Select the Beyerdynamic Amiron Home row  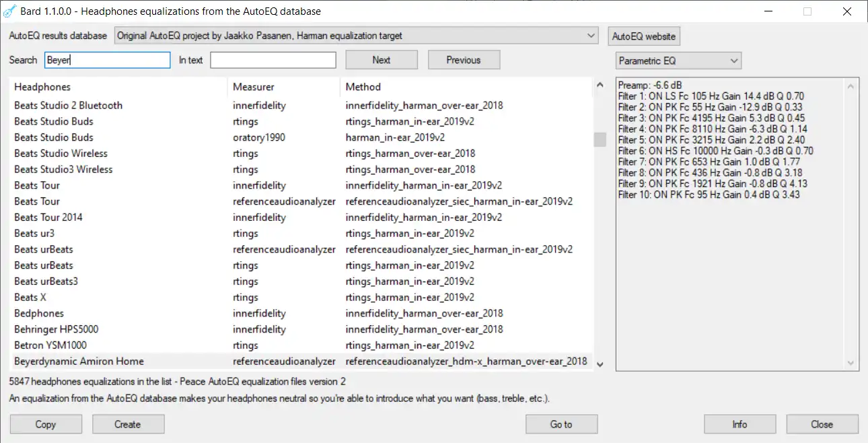coord(301,362)
